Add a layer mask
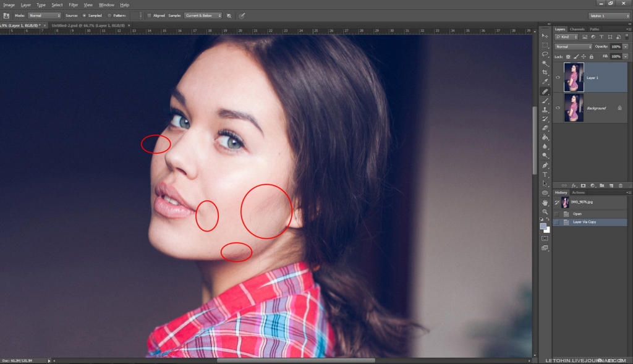The height and width of the screenshot is (364, 633). pyautogui.click(x=583, y=185)
